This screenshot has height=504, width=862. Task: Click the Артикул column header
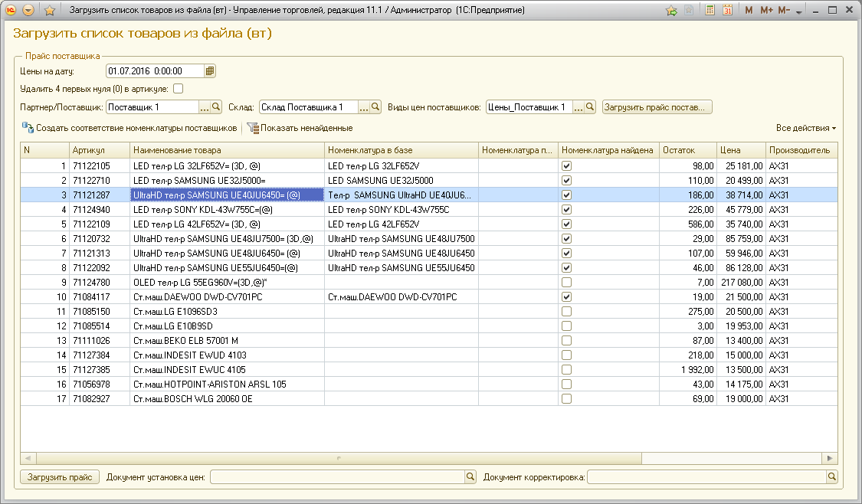(x=100, y=150)
